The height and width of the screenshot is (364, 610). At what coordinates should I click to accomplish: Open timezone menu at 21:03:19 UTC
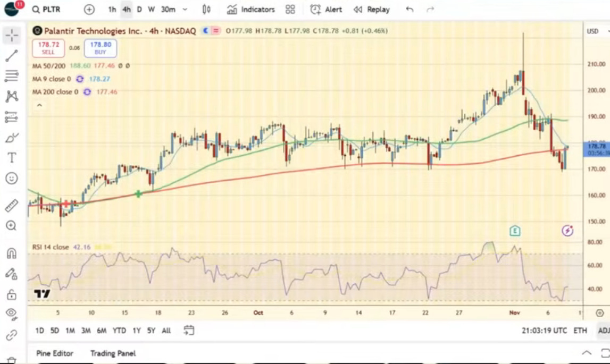click(x=544, y=331)
